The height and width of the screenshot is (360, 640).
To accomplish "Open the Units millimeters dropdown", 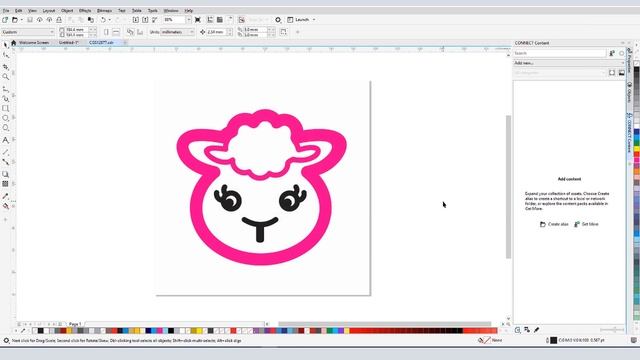I will pos(177,32).
